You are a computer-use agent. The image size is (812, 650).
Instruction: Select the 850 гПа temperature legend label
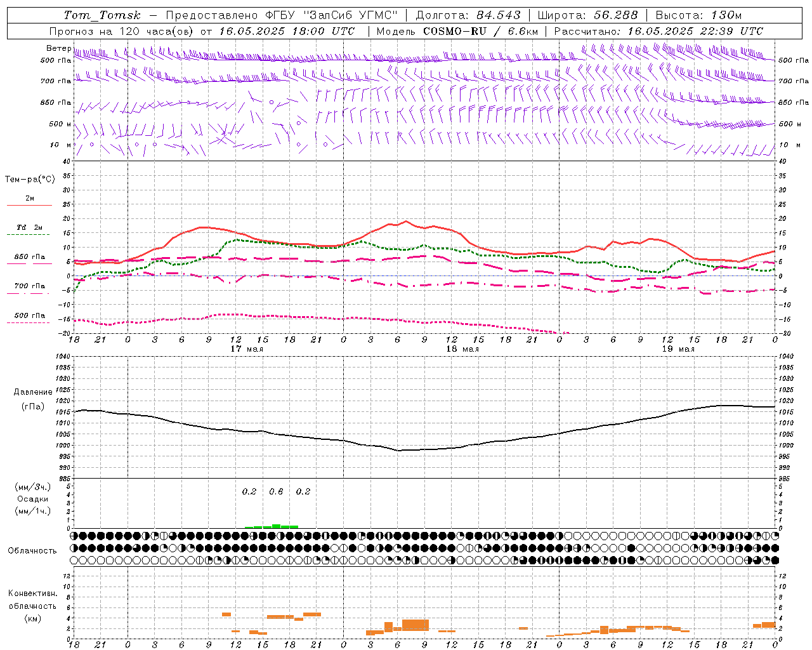point(30,257)
